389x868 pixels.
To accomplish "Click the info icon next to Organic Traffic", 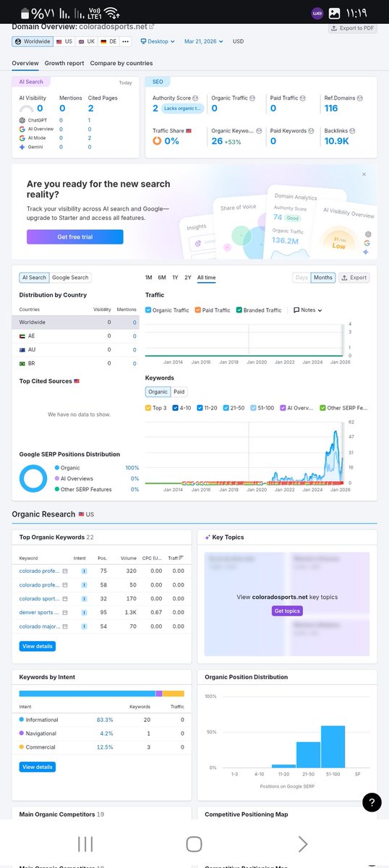I will point(253,98).
